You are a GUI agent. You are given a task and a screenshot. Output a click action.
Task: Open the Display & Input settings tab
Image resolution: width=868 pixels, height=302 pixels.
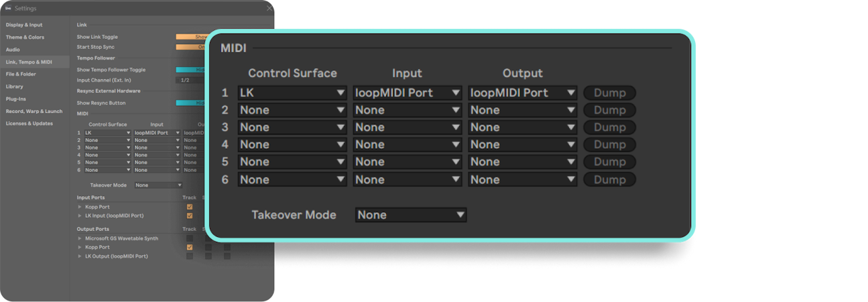pyautogui.click(x=24, y=25)
